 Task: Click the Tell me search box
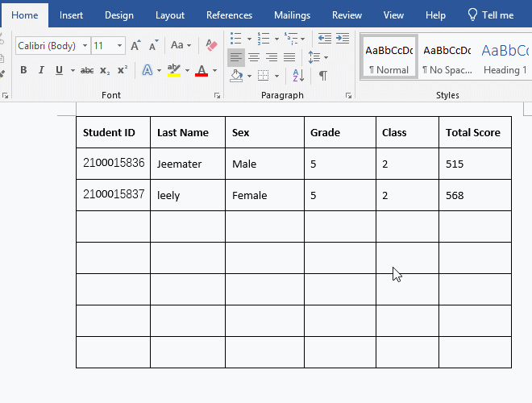click(x=490, y=15)
